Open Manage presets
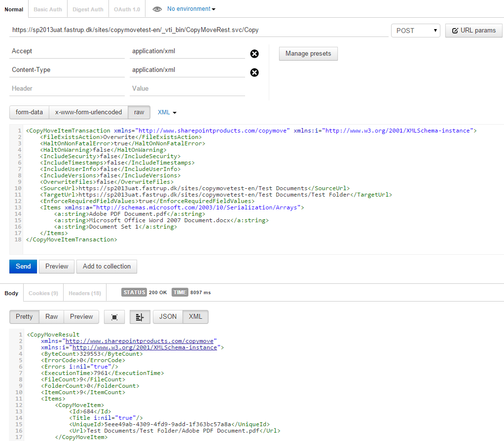The image size is (504, 441). (x=308, y=54)
